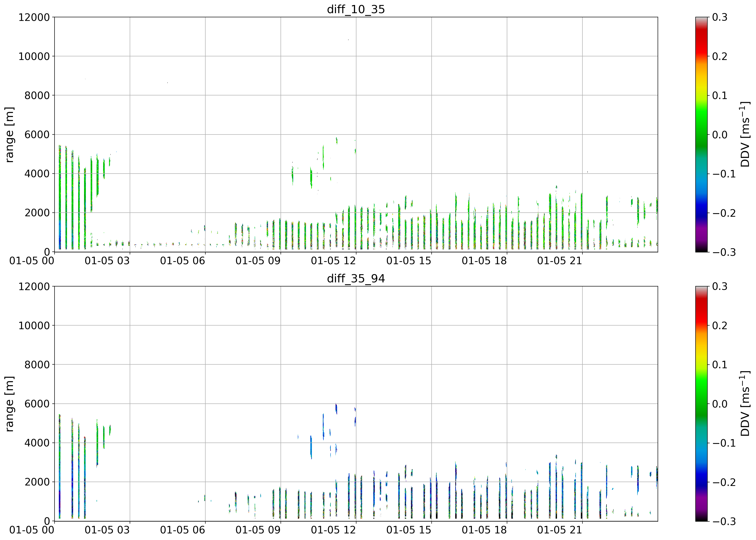Viewport: 756px width, 540px height.
Task: Click the 8000 y-tick in diff_10_35 plot
Action: pyautogui.click(x=37, y=95)
